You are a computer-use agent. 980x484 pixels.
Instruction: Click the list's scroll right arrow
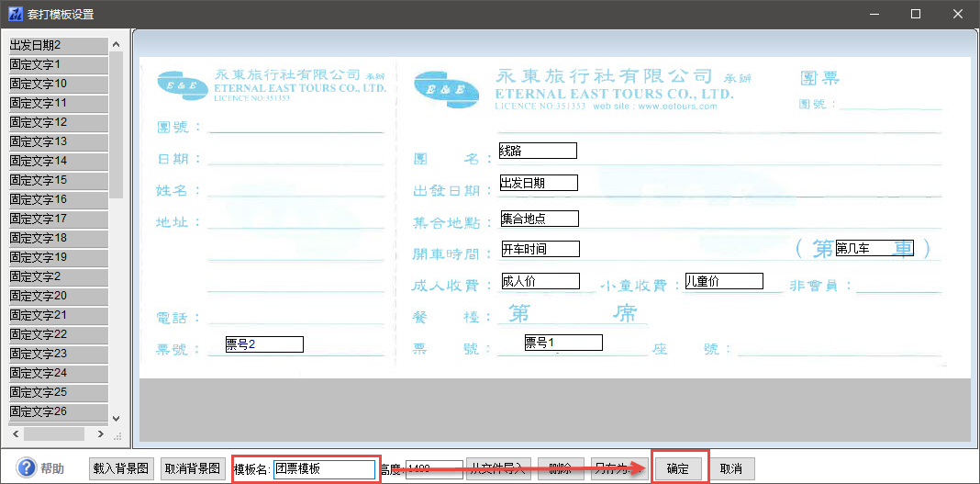(x=101, y=434)
